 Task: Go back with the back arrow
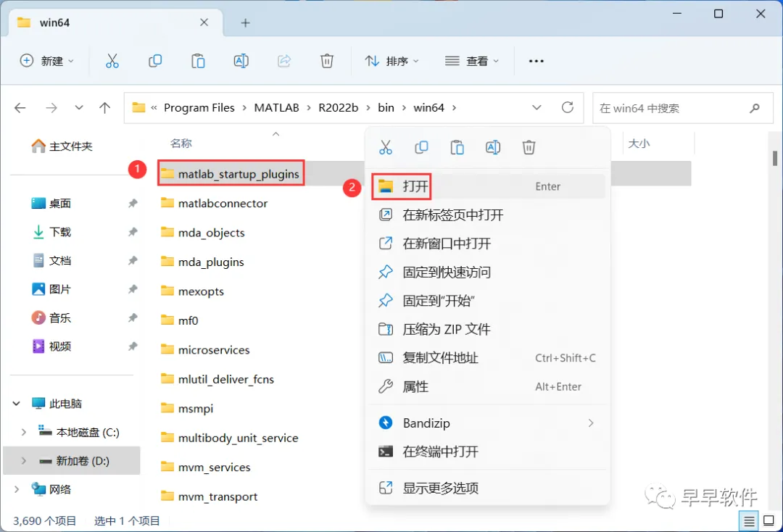[20, 108]
